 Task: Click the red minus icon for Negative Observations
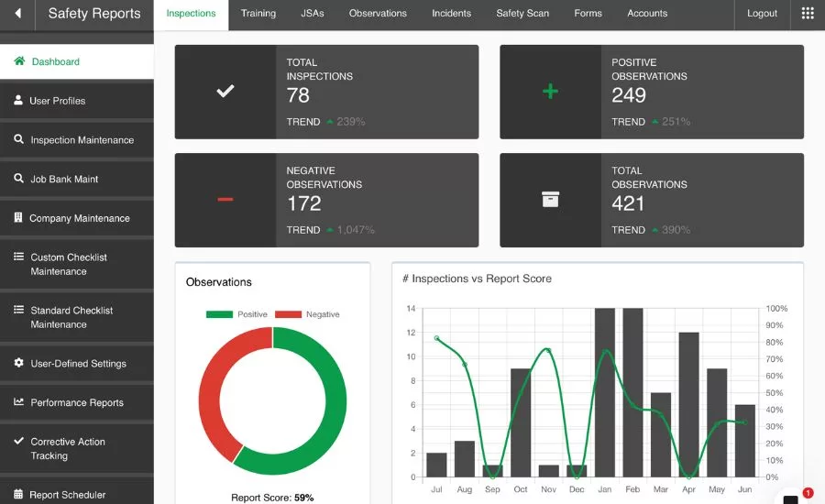pos(225,200)
